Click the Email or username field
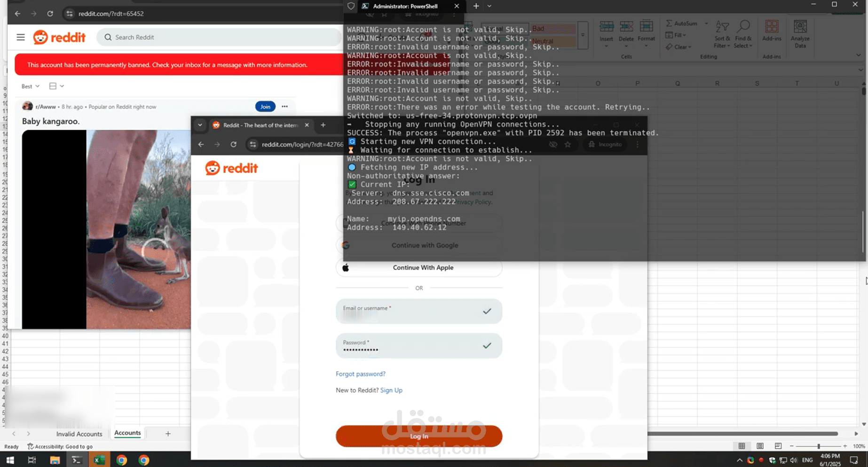Viewport: 868px width, 467px height. (x=419, y=311)
